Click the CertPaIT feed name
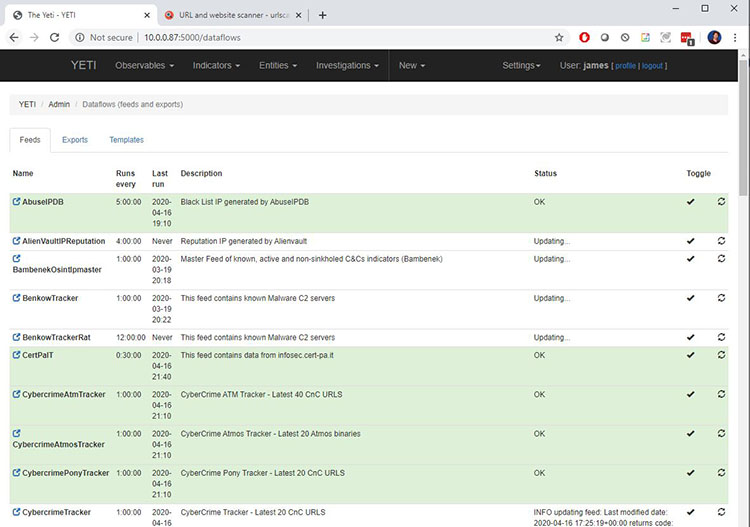This screenshot has height=527, width=750. pos(37,355)
